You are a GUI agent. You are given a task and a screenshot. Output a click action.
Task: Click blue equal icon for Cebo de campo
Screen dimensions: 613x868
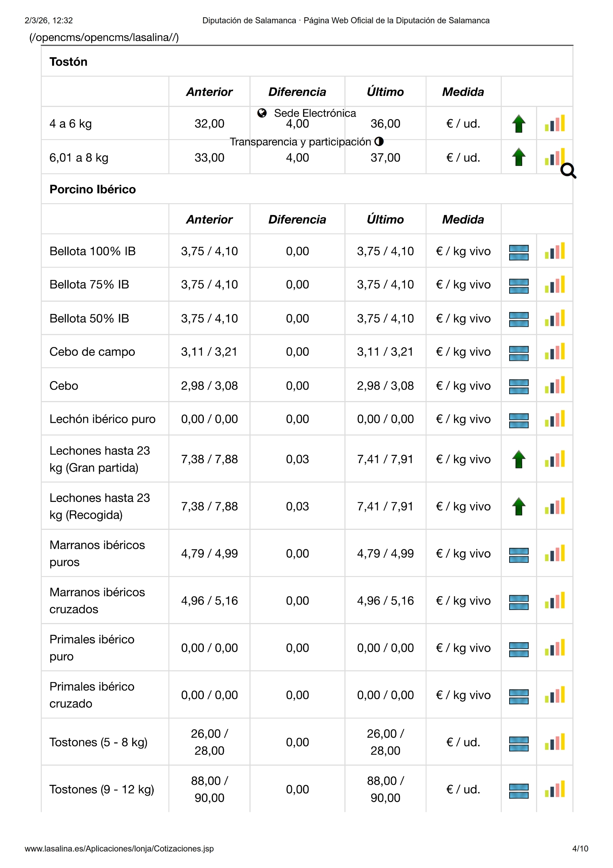(518, 352)
